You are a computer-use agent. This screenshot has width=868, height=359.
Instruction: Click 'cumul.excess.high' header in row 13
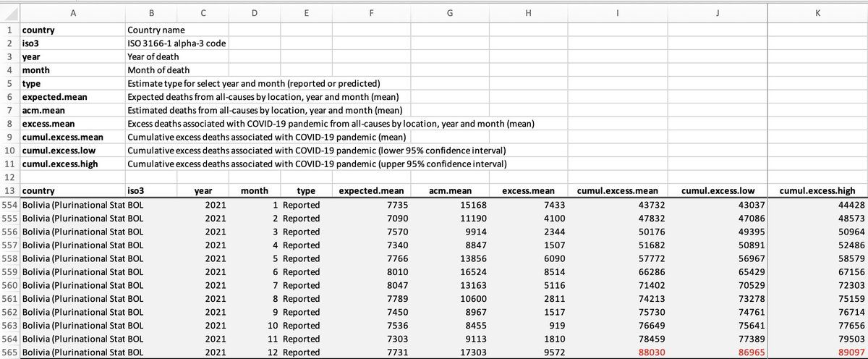coord(817,191)
